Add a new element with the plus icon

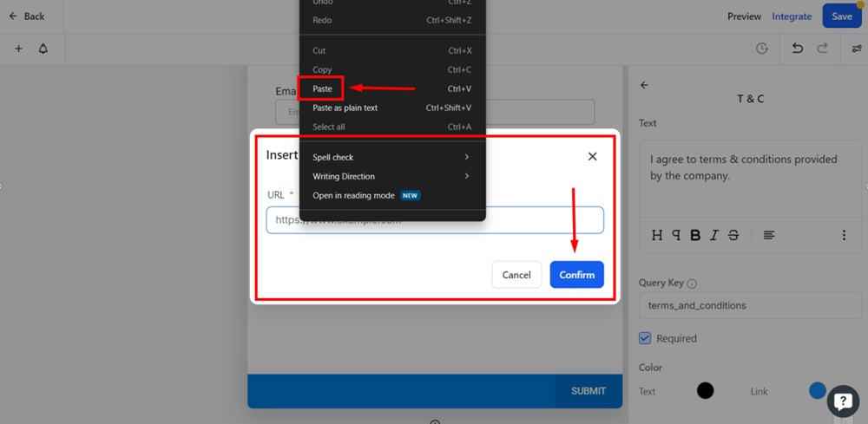(x=18, y=49)
